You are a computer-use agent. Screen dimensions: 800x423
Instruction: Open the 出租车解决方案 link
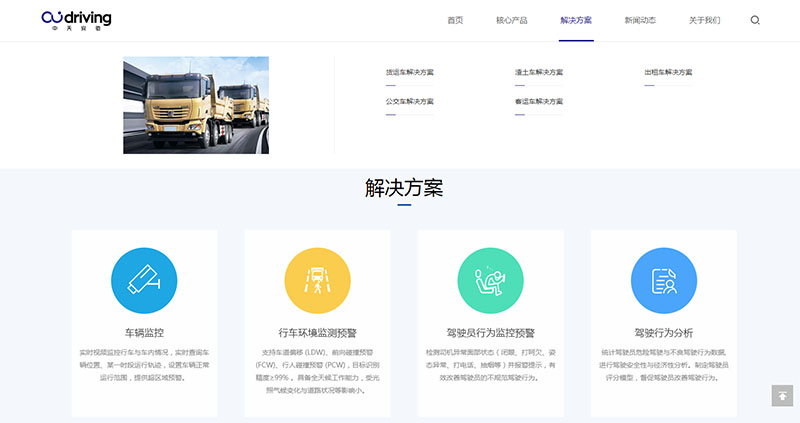[668, 72]
